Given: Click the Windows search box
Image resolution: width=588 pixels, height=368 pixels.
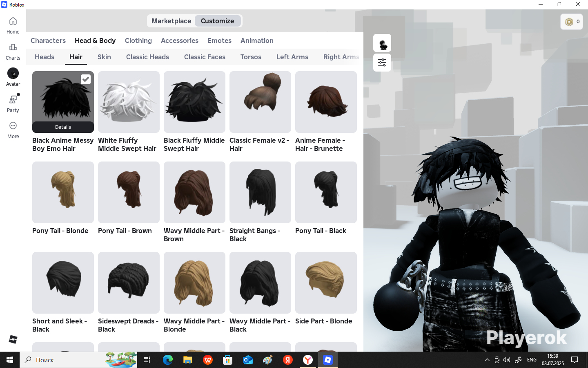Looking at the screenshot, I should coord(78,360).
